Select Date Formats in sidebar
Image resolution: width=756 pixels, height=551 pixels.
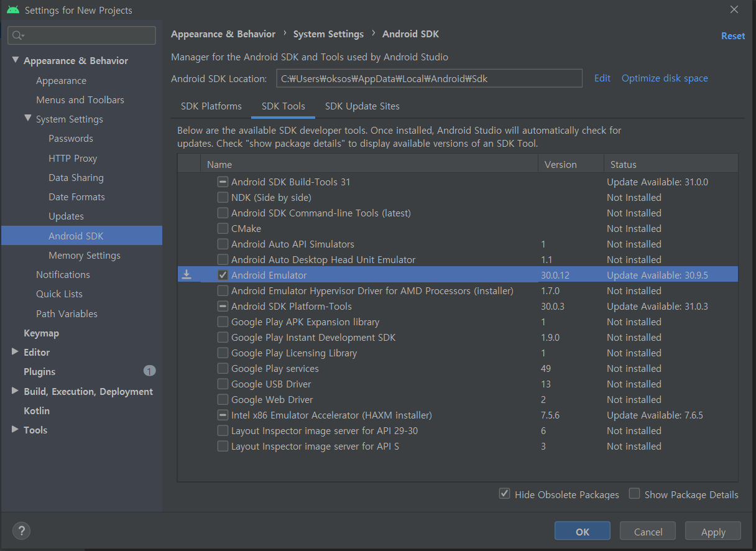pos(76,197)
